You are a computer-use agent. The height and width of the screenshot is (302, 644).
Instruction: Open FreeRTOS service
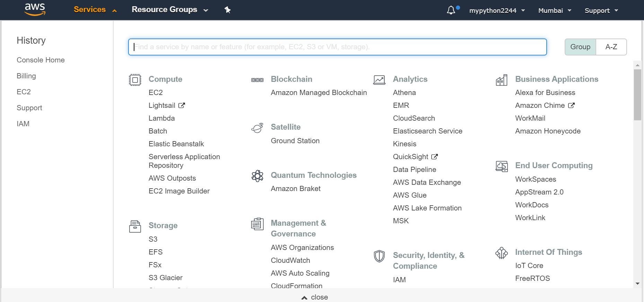532,278
